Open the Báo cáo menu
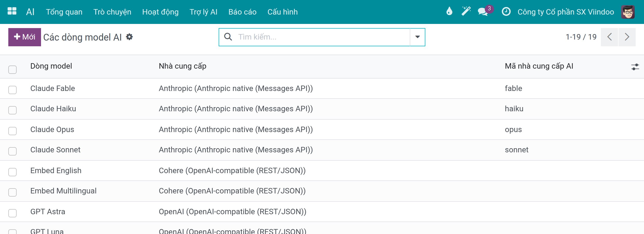The image size is (644, 234). tap(242, 12)
